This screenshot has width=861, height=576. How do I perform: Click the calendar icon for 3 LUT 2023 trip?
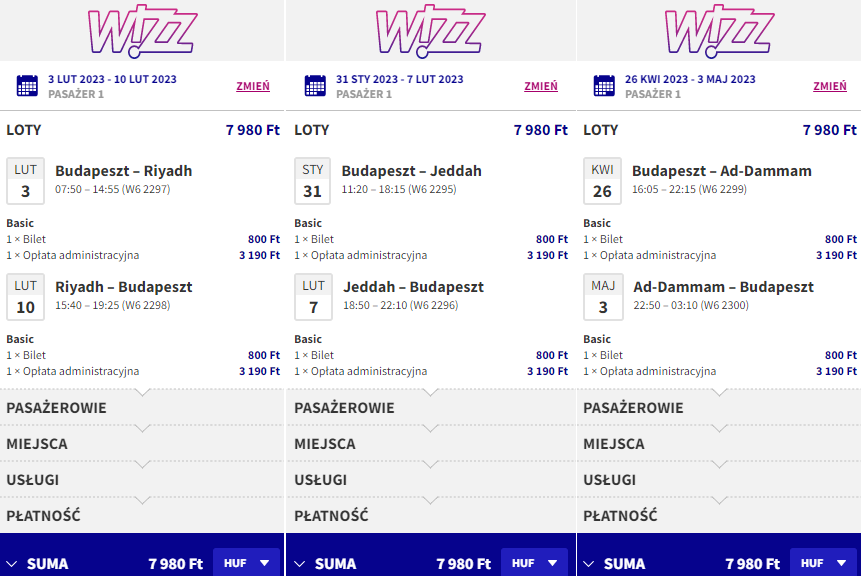27,86
